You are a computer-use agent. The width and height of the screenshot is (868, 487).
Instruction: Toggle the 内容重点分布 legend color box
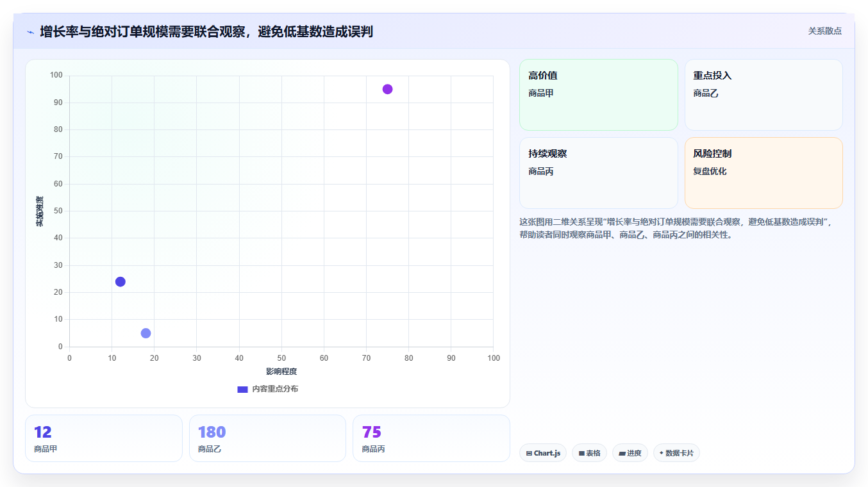(242, 390)
